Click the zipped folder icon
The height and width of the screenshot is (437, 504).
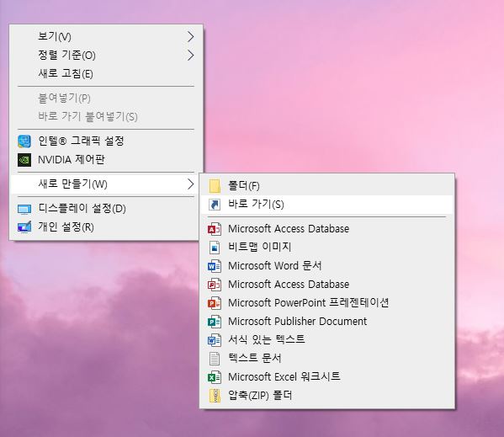215,396
